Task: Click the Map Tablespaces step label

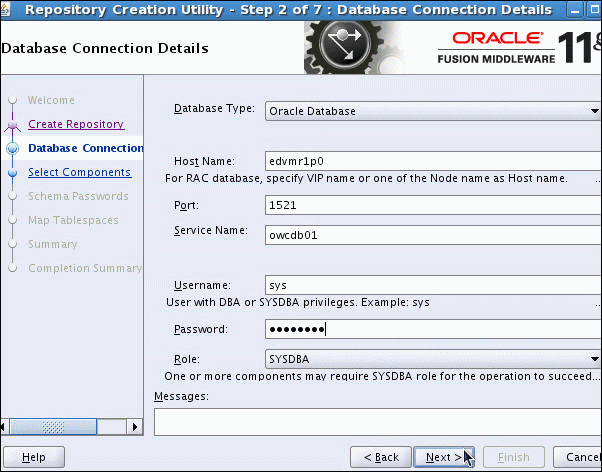Action: pos(73,220)
